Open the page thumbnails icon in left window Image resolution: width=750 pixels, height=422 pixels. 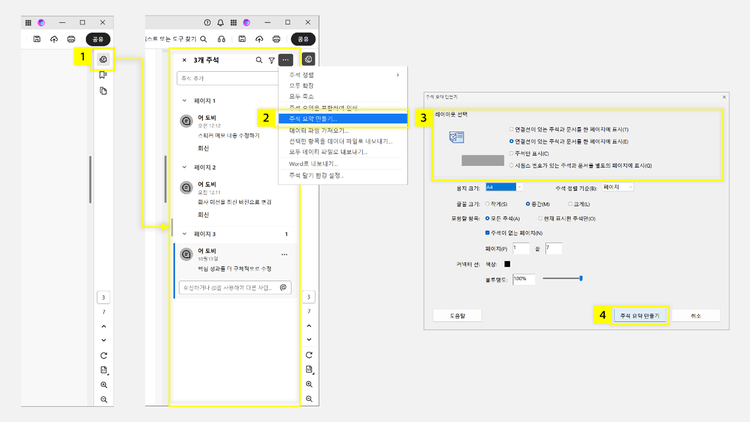(103, 90)
